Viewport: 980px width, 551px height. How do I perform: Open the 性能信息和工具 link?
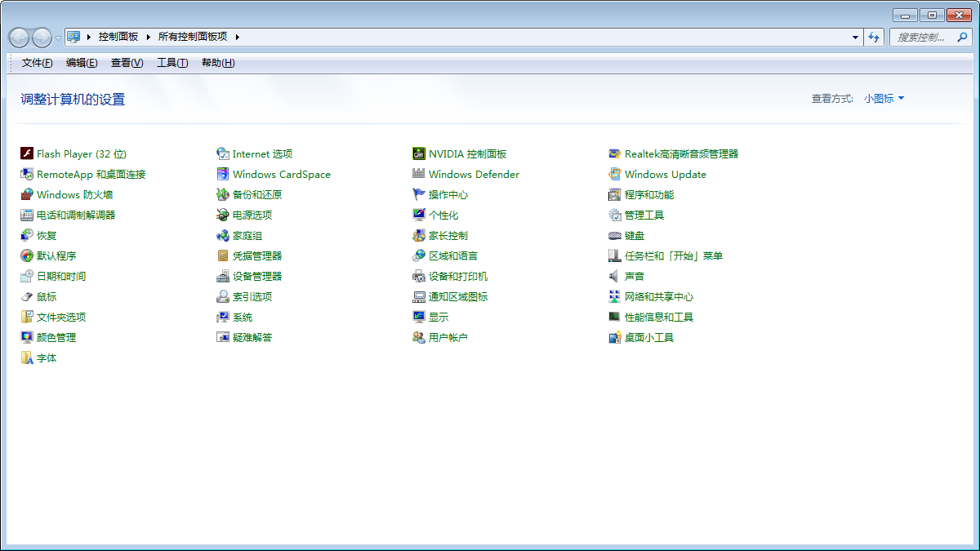click(x=659, y=317)
